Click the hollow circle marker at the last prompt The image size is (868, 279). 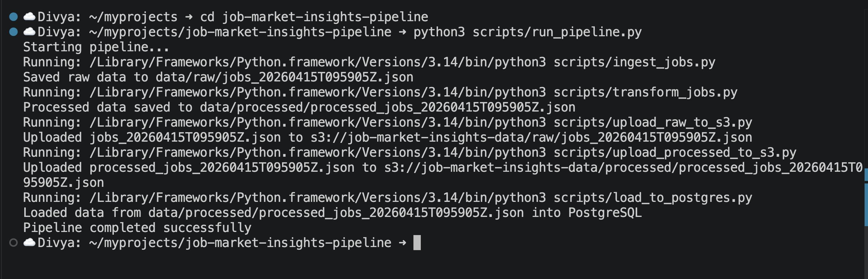coord(14,242)
